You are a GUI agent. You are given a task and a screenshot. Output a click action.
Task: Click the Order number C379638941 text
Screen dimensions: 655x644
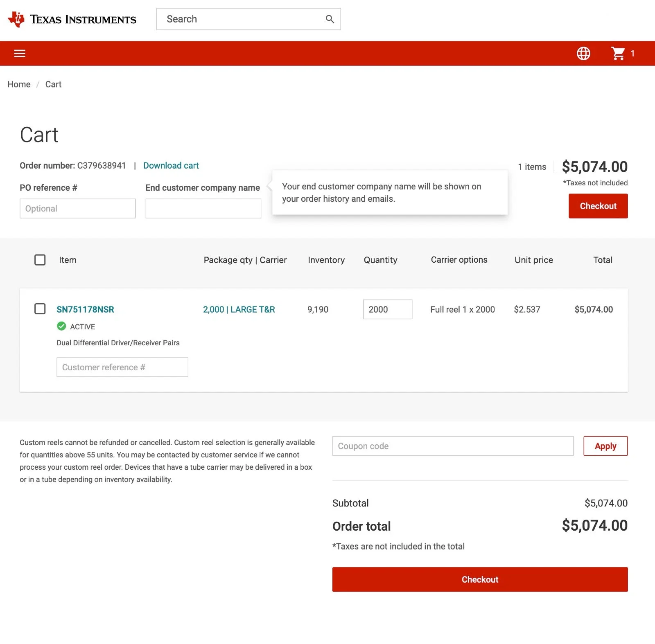tap(73, 165)
